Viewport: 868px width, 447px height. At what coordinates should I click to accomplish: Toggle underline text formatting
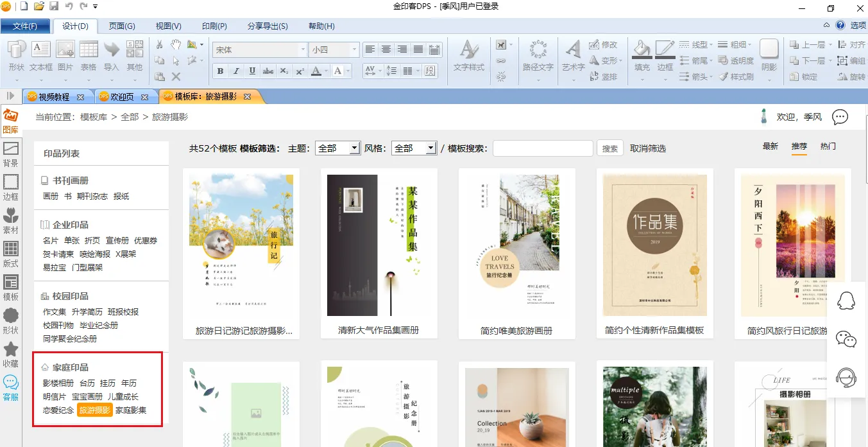point(252,71)
